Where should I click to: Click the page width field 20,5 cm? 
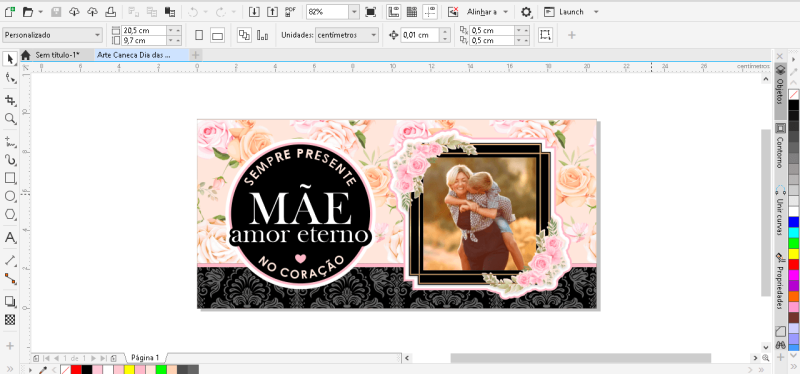coord(144,31)
